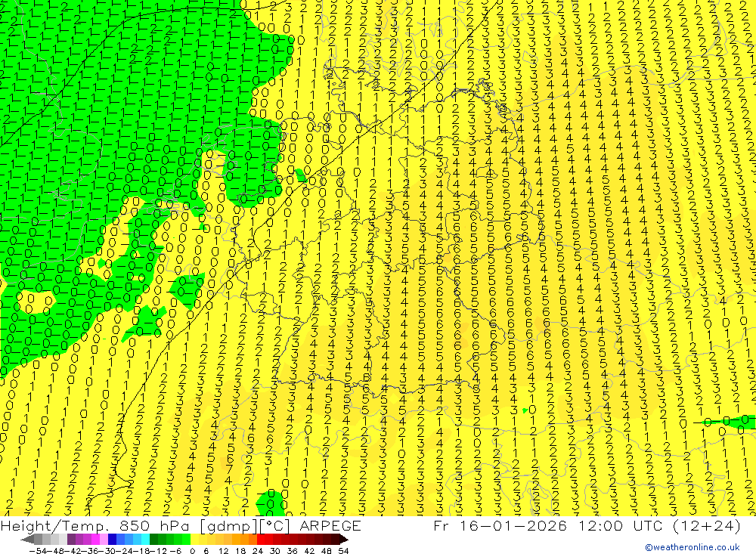Click the '54' maximum color scale label
This screenshot has height=554, width=756.
343,551
